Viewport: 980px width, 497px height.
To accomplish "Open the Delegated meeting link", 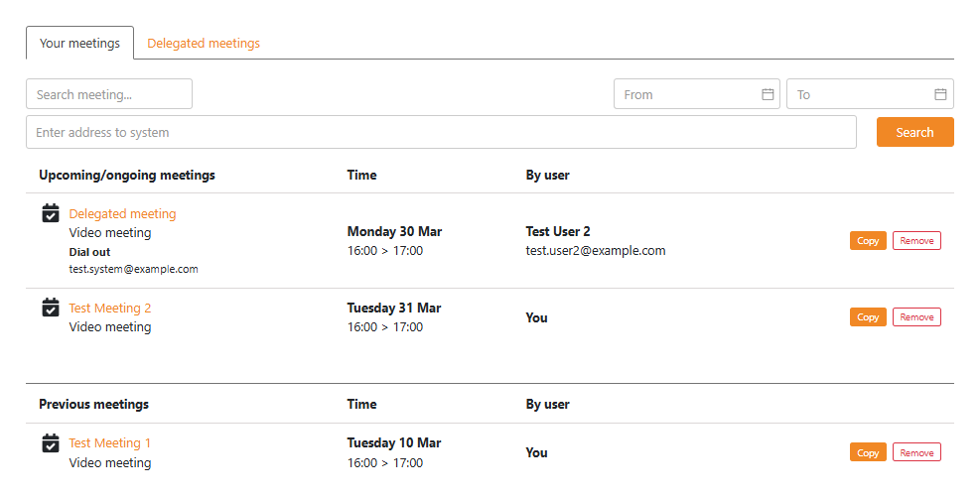I will click(122, 214).
